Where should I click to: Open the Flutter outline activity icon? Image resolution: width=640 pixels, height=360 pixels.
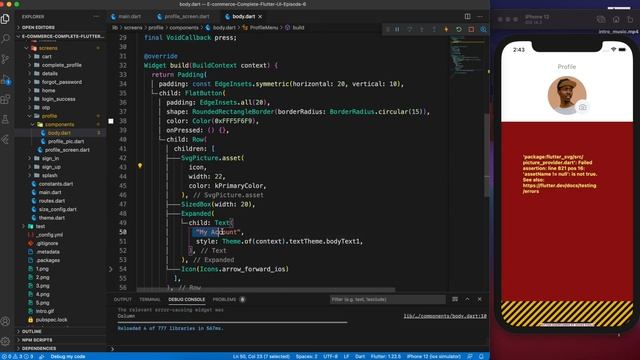[x=5, y=140]
